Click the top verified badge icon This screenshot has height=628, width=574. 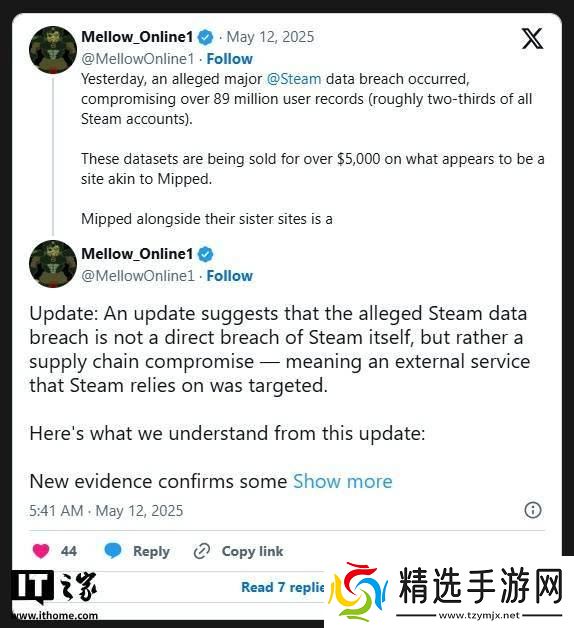coord(205,37)
